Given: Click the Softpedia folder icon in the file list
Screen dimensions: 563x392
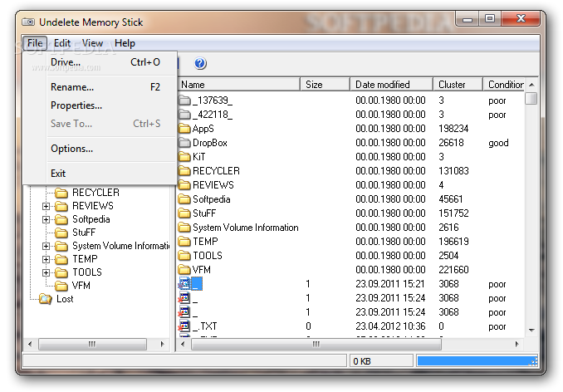Looking at the screenshot, I should pyautogui.click(x=184, y=199).
